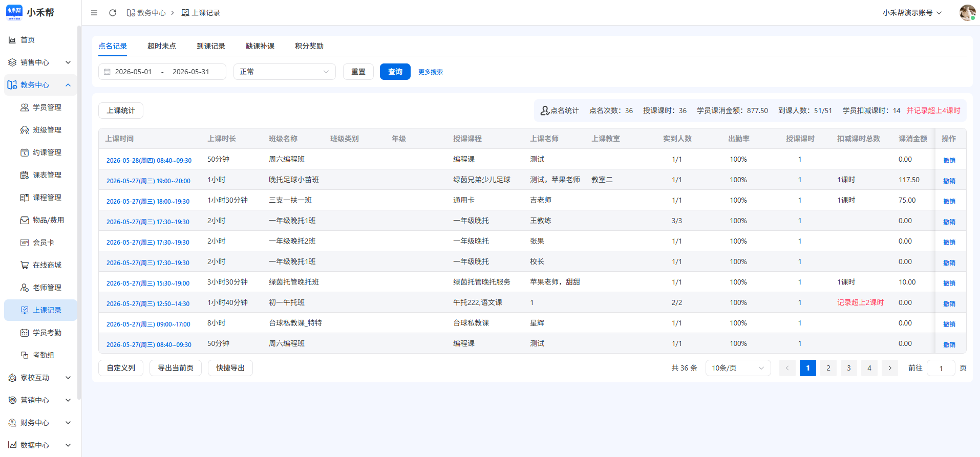The height and width of the screenshot is (457, 980).
Task: Switch to the 超时未点 tab
Action: tap(162, 46)
